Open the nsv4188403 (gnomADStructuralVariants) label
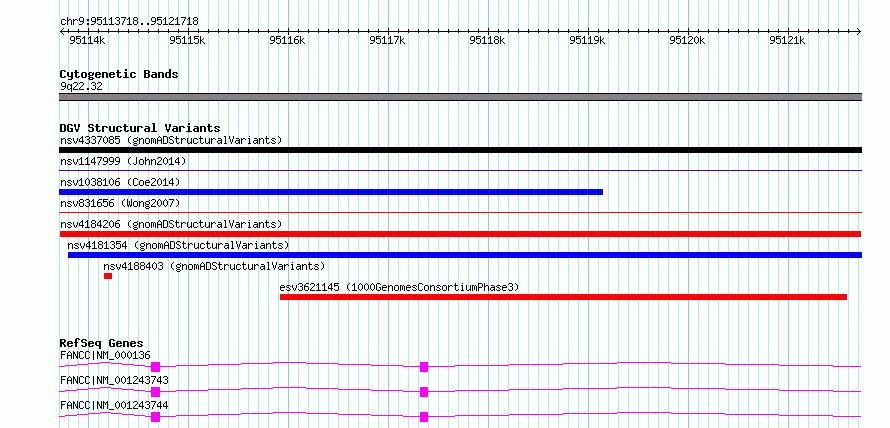 point(214,266)
